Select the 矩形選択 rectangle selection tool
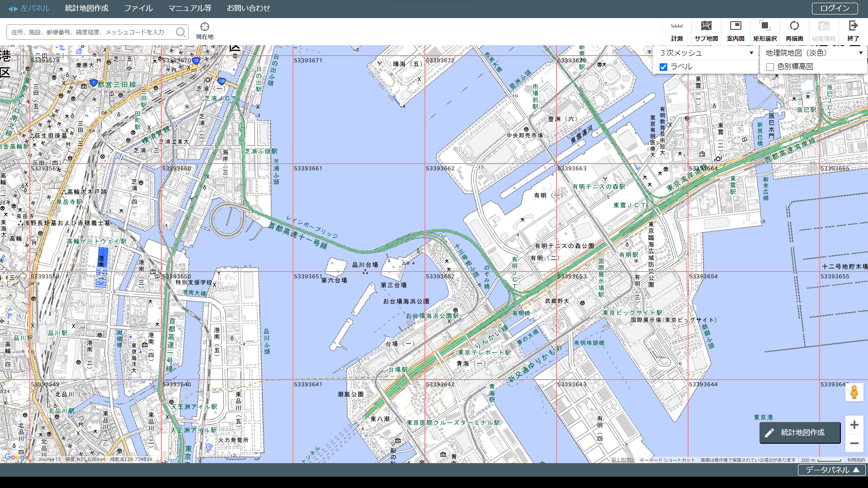Viewport: 868px width, 488px height. (765, 27)
